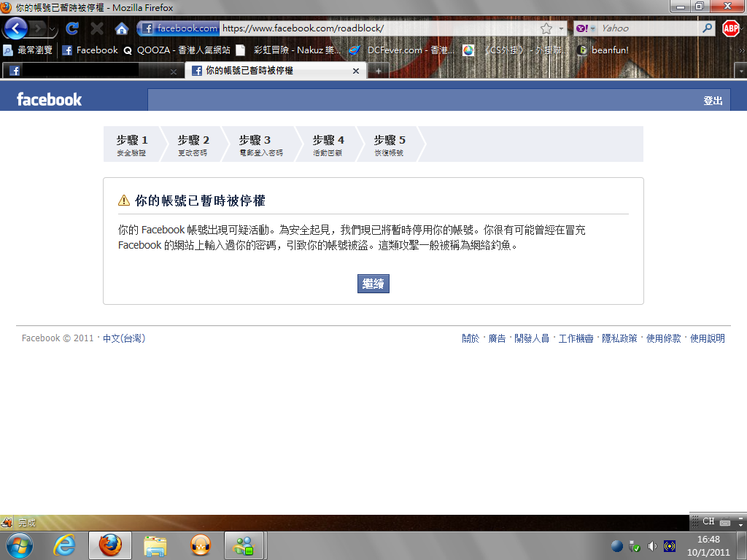The image size is (747, 560).
Task: Open the Facebook bookmark in toolbar
Action: coord(90,50)
